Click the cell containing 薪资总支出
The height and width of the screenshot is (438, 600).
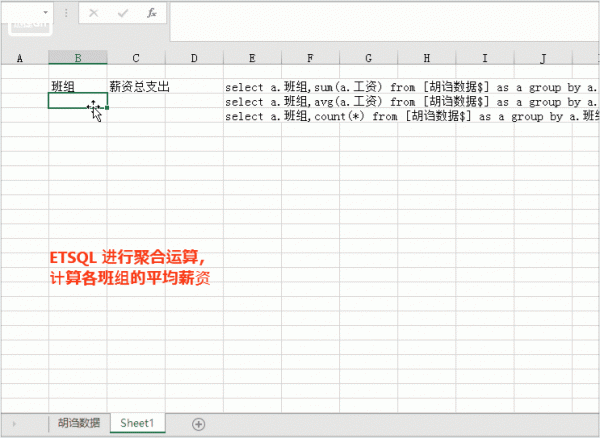pos(136,86)
